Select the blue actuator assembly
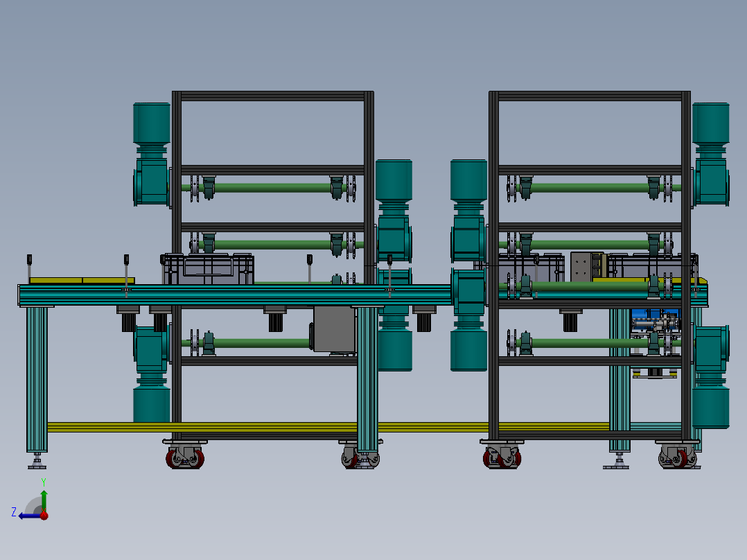 [655, 321]
